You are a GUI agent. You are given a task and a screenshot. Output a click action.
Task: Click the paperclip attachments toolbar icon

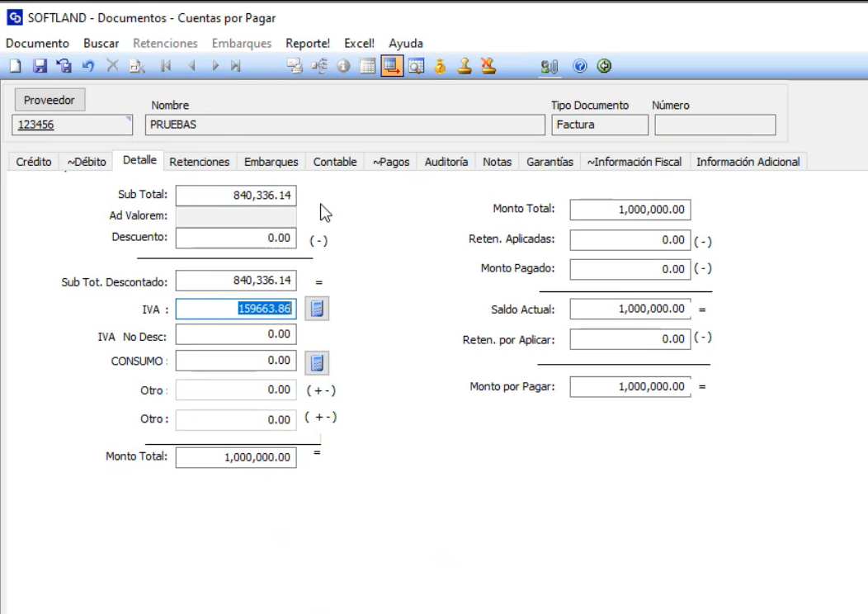pos(550,67)
